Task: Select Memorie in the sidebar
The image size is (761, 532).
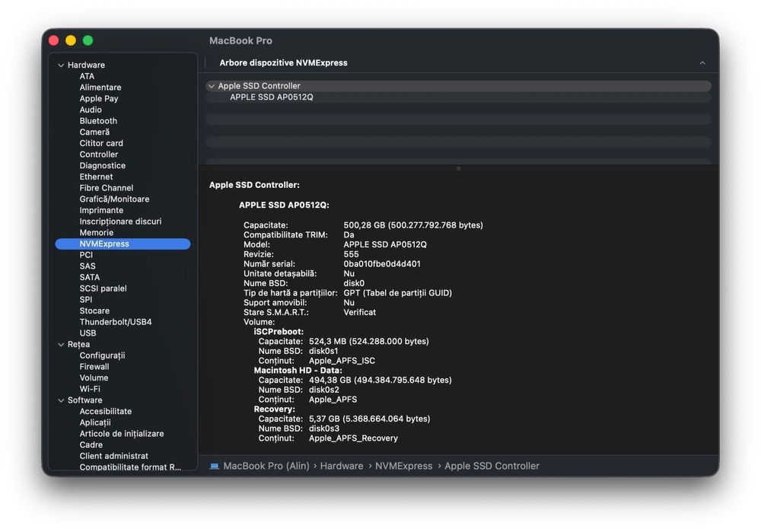Action: [97, 232]
